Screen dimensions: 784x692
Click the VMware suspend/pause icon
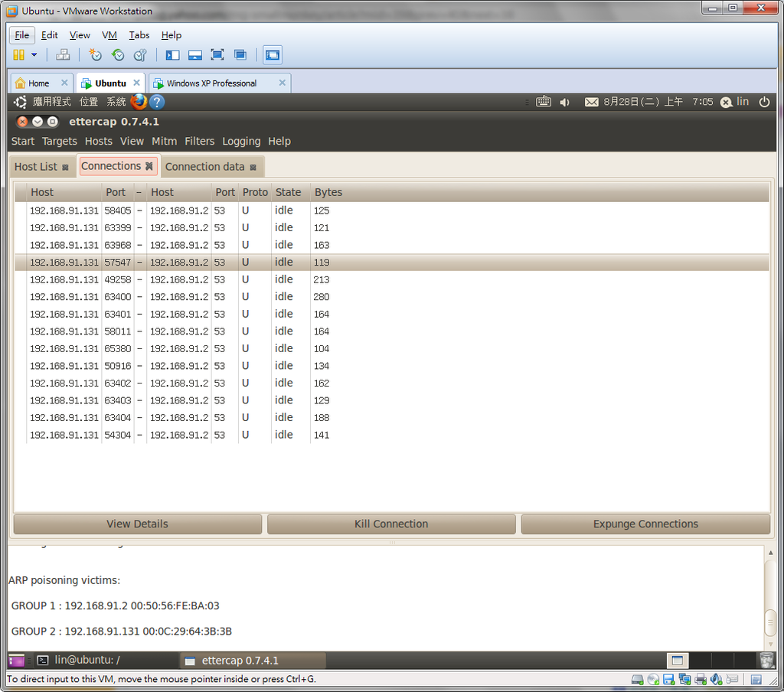18,55
